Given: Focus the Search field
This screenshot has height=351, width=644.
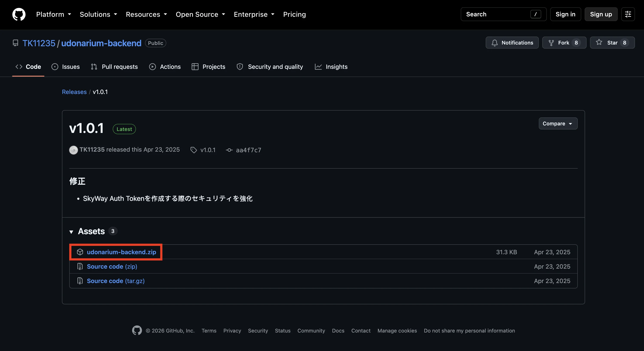Looking at the screenshot, I should coord(504,14).
